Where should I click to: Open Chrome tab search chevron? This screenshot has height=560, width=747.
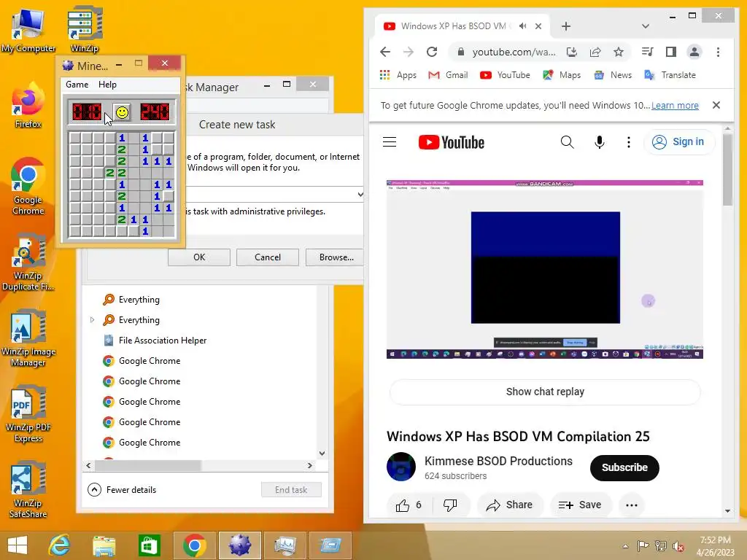point(646,26)
